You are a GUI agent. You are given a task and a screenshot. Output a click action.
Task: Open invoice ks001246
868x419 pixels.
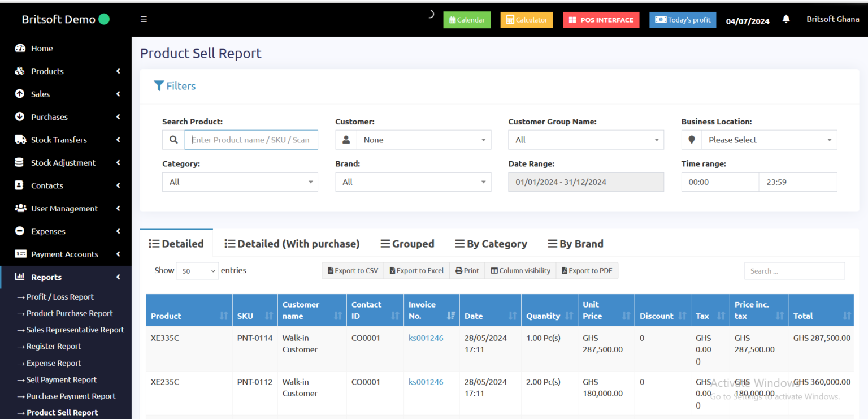coord(426,338)
